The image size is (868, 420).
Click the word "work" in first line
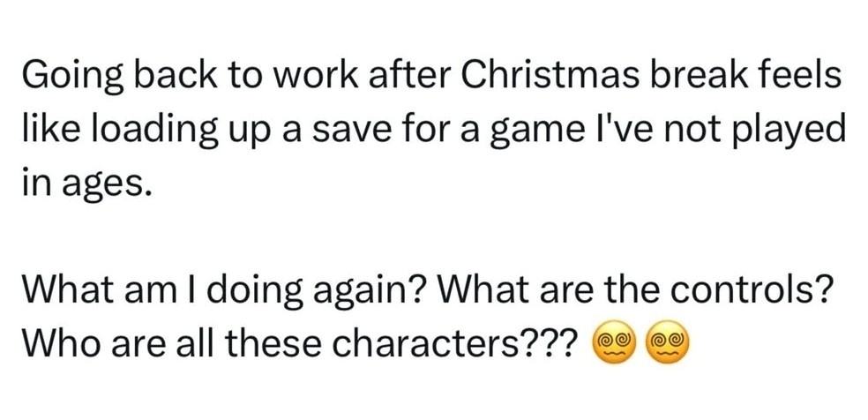318,76
